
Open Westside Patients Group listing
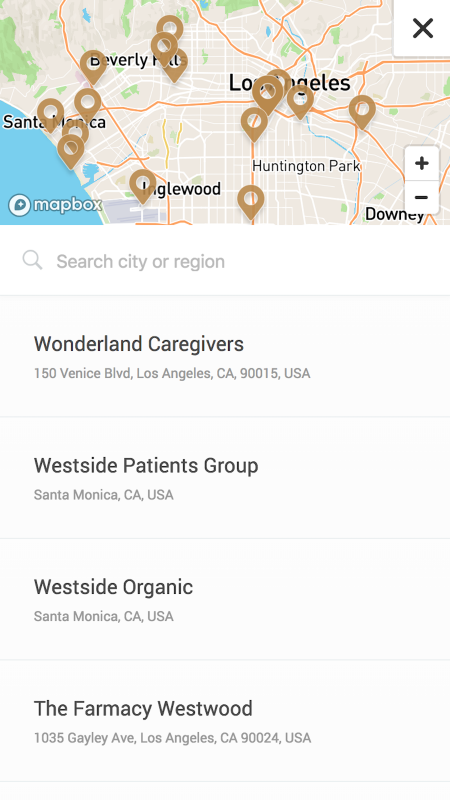coord(225,478)
